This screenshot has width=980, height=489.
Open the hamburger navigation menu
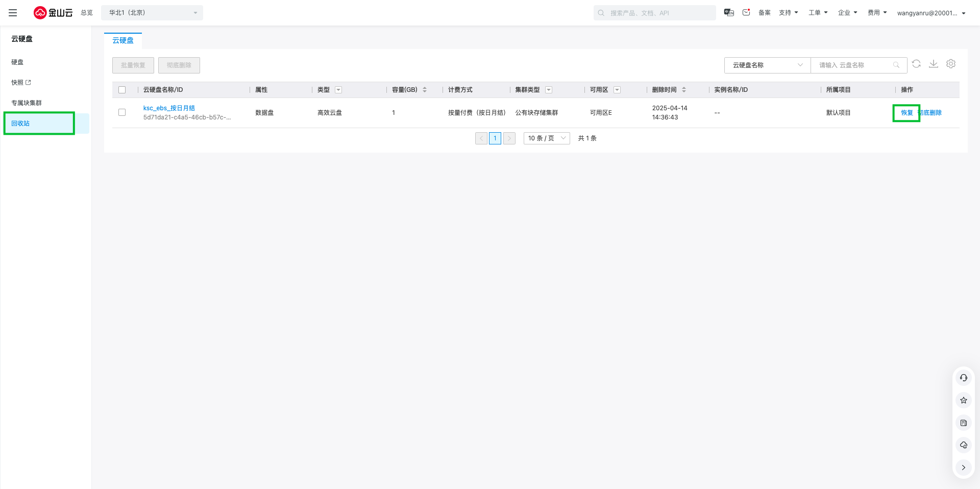coord(13,13)
